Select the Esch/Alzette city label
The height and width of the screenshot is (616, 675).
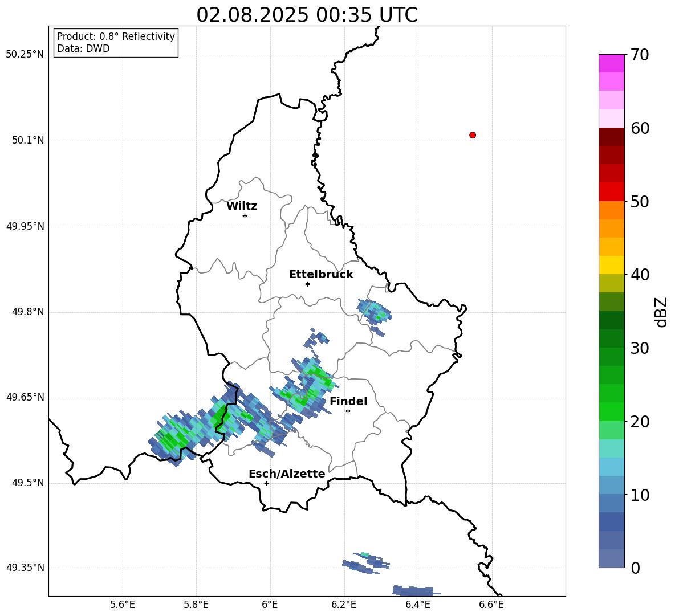(287, 474)
